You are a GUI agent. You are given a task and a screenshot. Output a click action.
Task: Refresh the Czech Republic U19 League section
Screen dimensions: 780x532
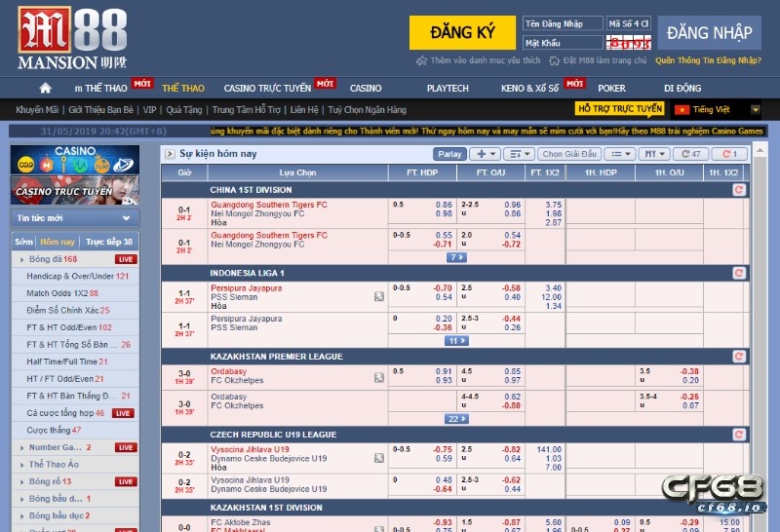pyautogui.click(x=739, y=435)
